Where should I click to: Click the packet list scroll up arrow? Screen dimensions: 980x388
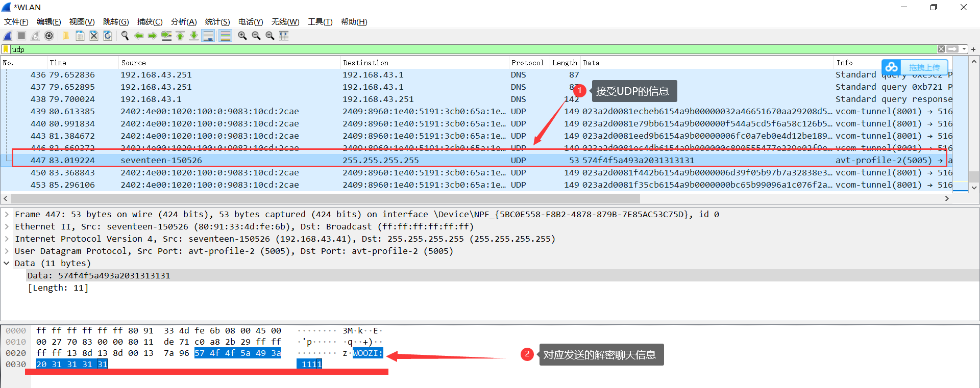pyautogui.click(x=974, y=62)
